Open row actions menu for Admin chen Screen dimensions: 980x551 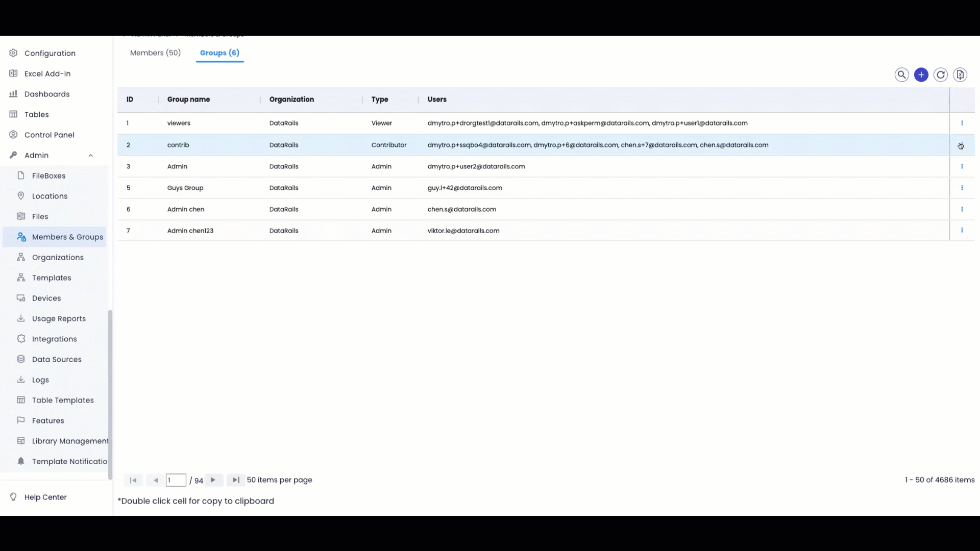click(962, 209)
